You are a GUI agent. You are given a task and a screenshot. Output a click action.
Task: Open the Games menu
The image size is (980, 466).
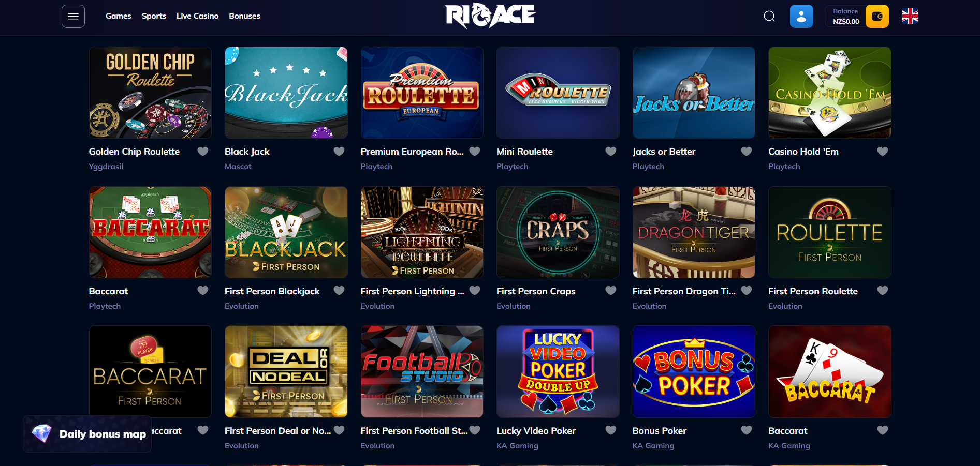point(119,16)
